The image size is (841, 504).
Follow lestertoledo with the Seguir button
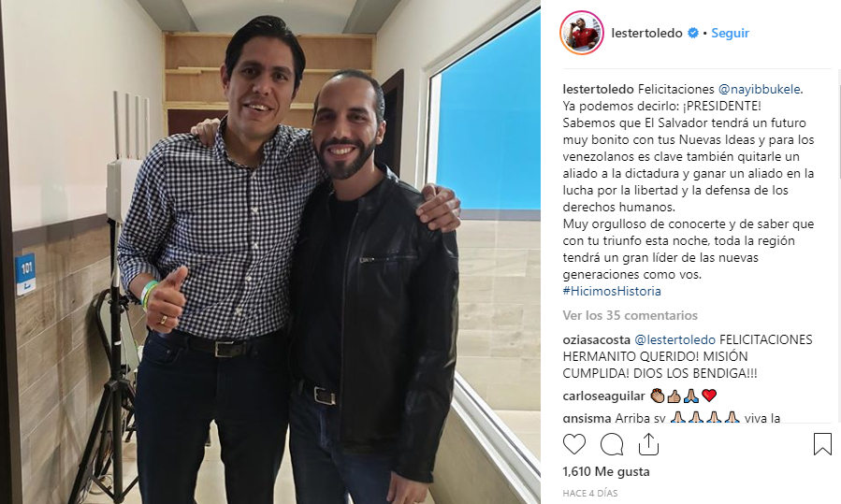[x=730, y=34]
